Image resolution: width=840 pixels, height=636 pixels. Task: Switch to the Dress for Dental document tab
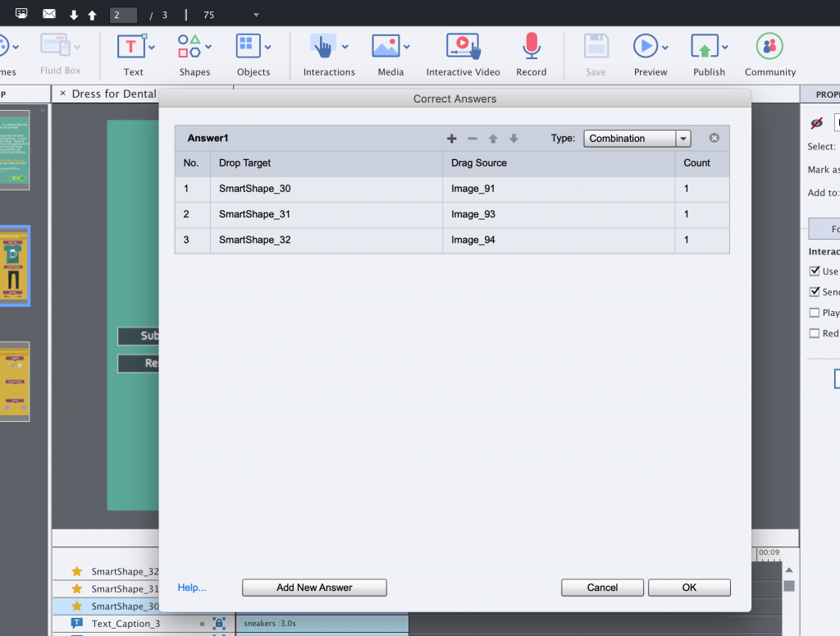113,94
